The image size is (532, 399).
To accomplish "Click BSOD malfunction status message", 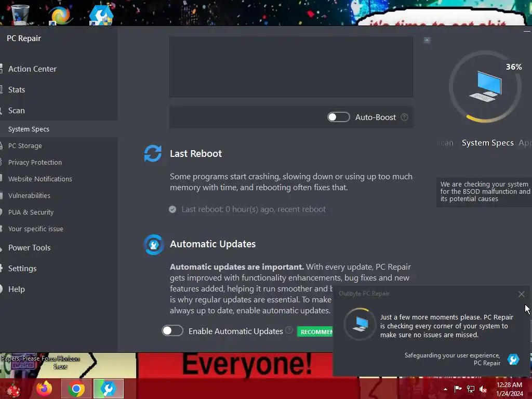I will pos(485,191).
